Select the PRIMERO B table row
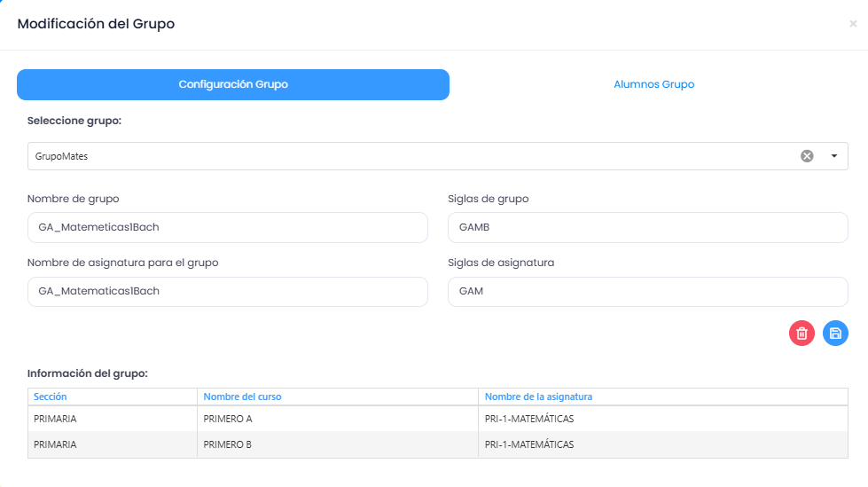 pos(228,444)
